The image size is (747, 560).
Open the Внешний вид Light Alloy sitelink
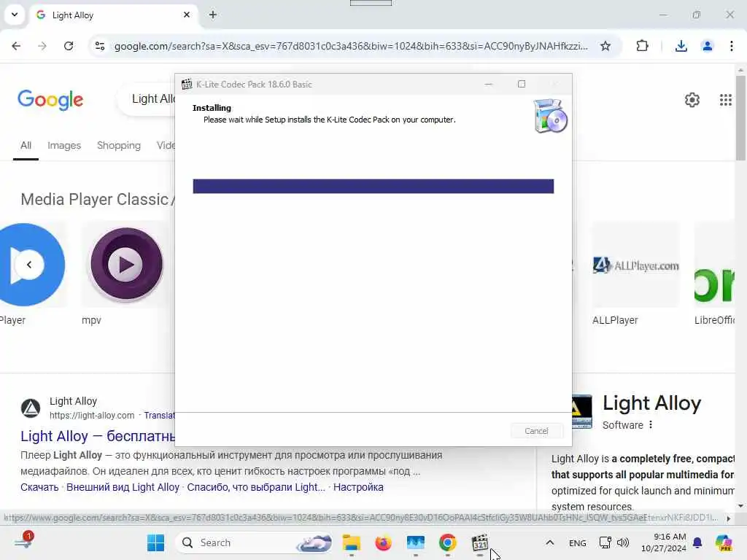point(123,487)
